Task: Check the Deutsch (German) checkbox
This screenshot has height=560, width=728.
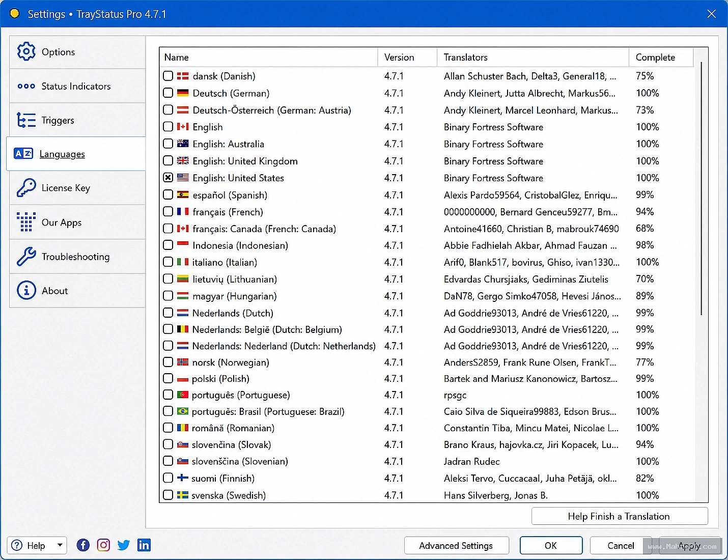Action: point(168,93)
